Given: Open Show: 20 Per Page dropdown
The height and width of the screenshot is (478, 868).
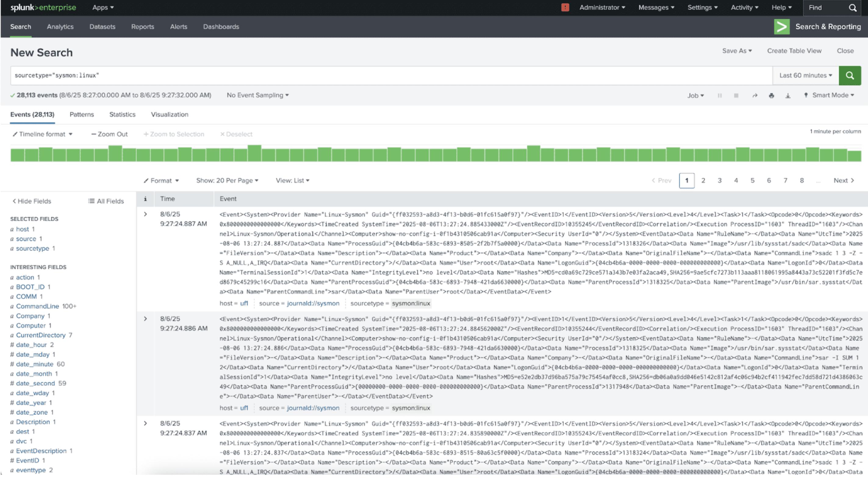Looking at the screenshot, I should (x=227, y=180).
